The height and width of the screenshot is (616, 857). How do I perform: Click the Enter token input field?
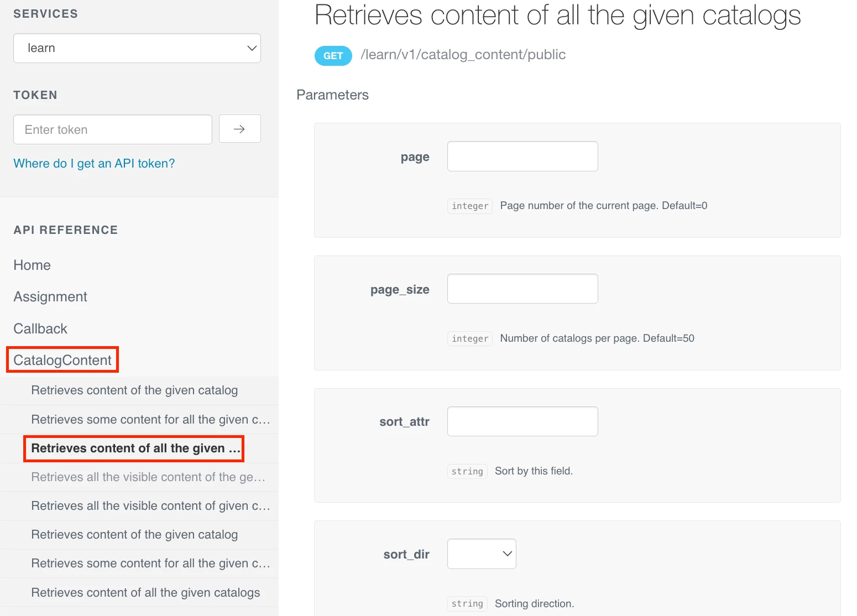point(113,129)
